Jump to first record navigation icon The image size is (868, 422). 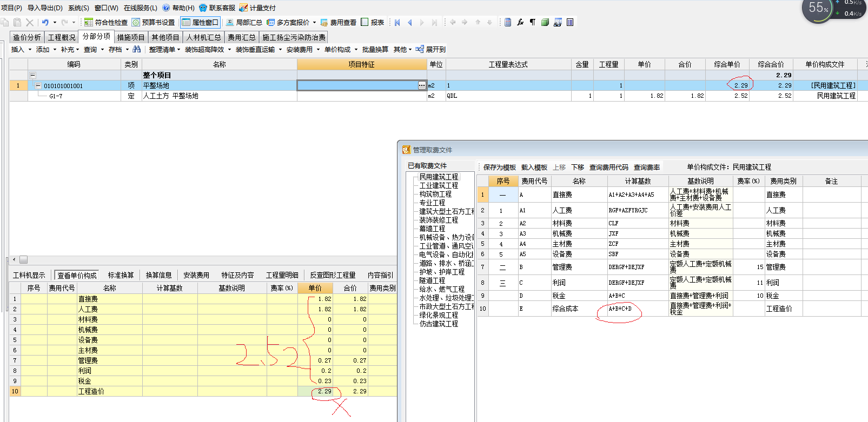tap(397, 22)
